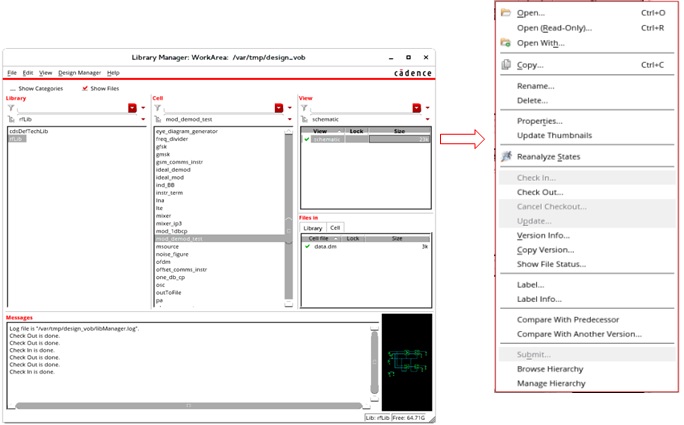Open the Help menu

[113, 73]
